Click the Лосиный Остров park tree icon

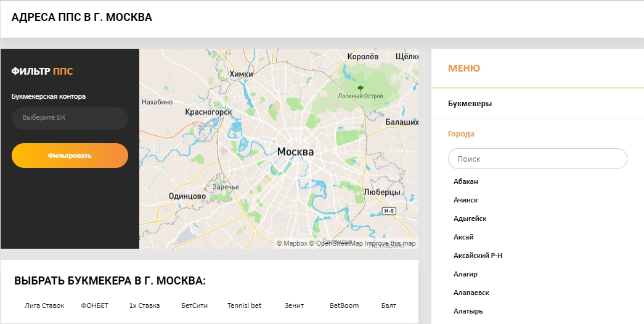[x=361, y=87]
